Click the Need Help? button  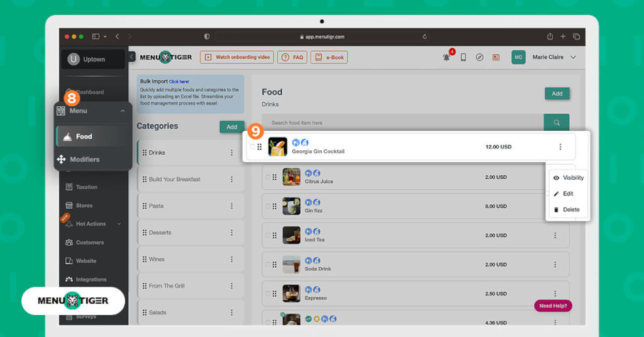[553, 306]
